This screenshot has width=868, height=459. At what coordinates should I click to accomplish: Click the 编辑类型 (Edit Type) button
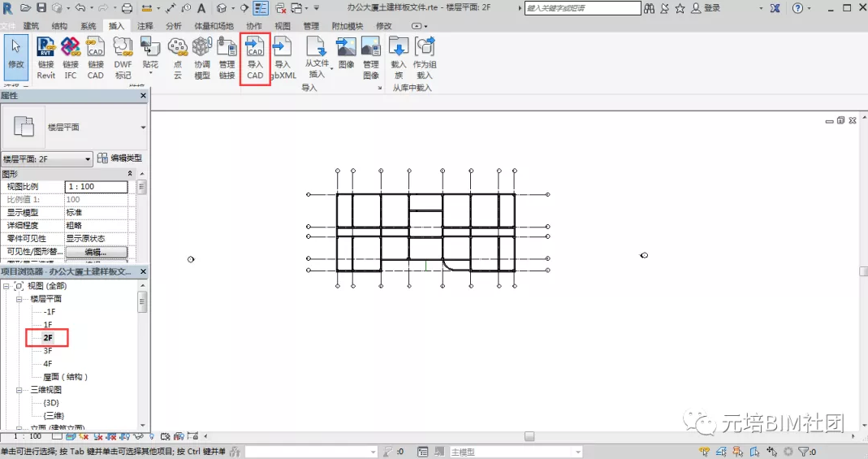[119, 158]
